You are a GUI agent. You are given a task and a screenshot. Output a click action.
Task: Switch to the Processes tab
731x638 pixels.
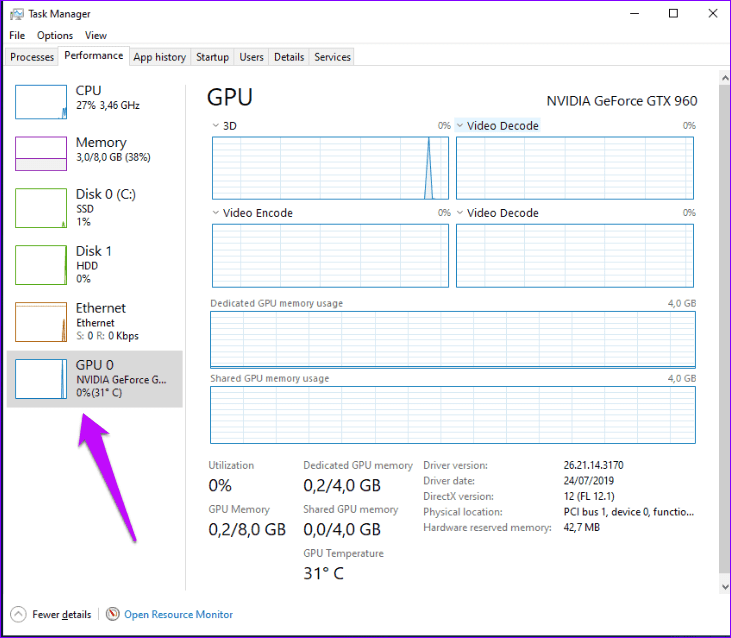(32, 57)
